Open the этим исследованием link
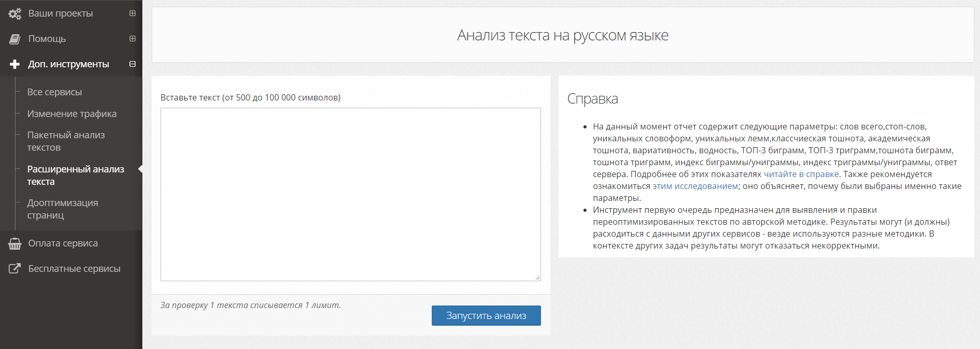The height and width of the screenshot is (349, 980). coord(695,186)
